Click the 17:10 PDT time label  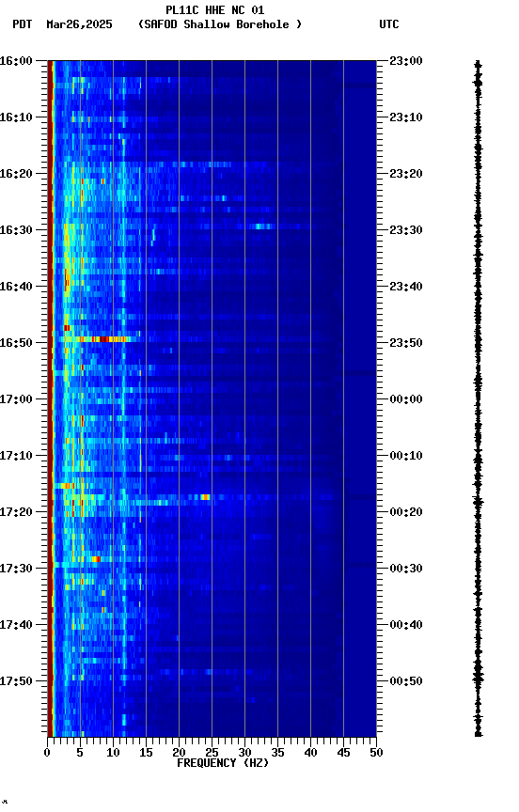[x=16, y=456]
